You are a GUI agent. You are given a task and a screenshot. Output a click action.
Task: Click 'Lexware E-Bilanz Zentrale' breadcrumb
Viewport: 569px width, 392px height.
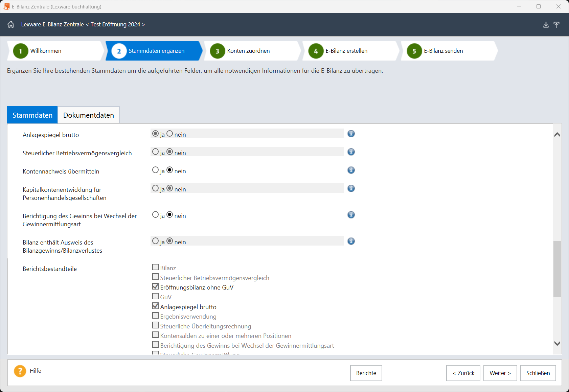pos(52,24)
